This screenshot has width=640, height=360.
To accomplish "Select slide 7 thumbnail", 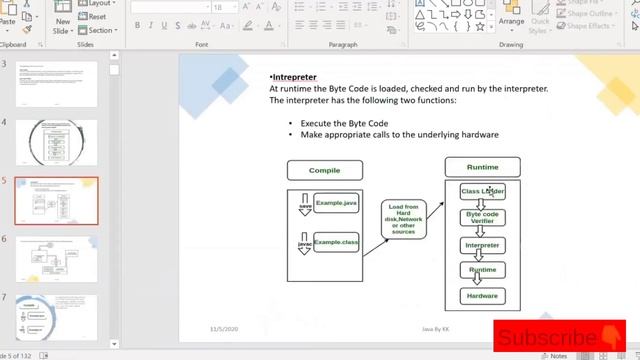I will click(x=56, y=318).
